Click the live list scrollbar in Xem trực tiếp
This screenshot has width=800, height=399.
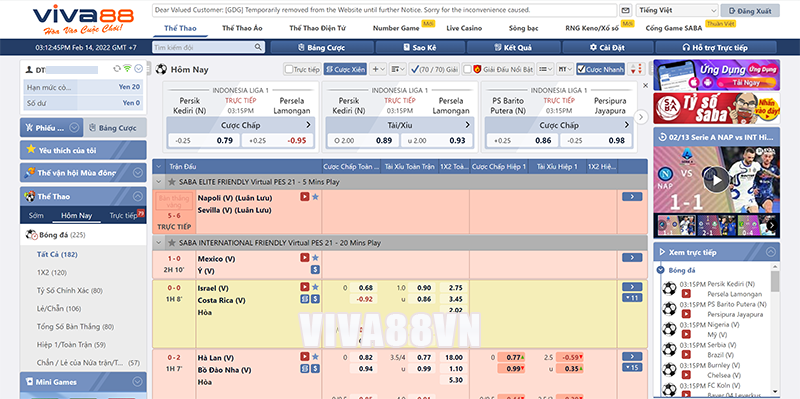775,281
